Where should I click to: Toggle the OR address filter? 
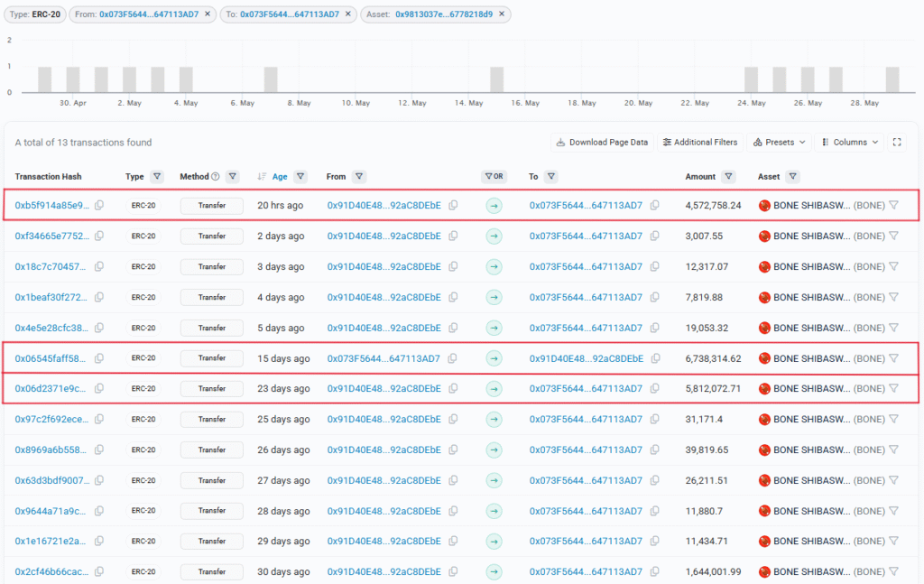click(494, 176)
